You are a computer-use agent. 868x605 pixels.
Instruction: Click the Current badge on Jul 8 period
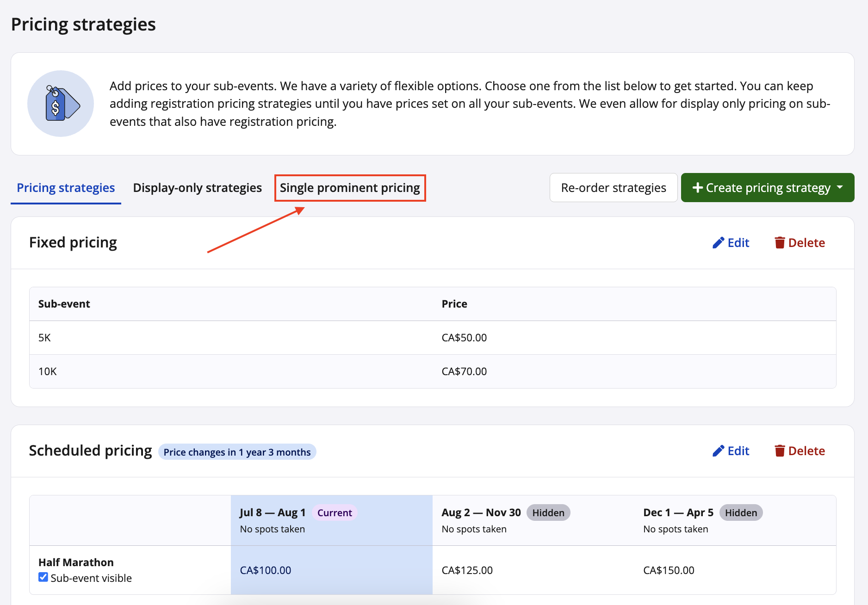(335, 512)
